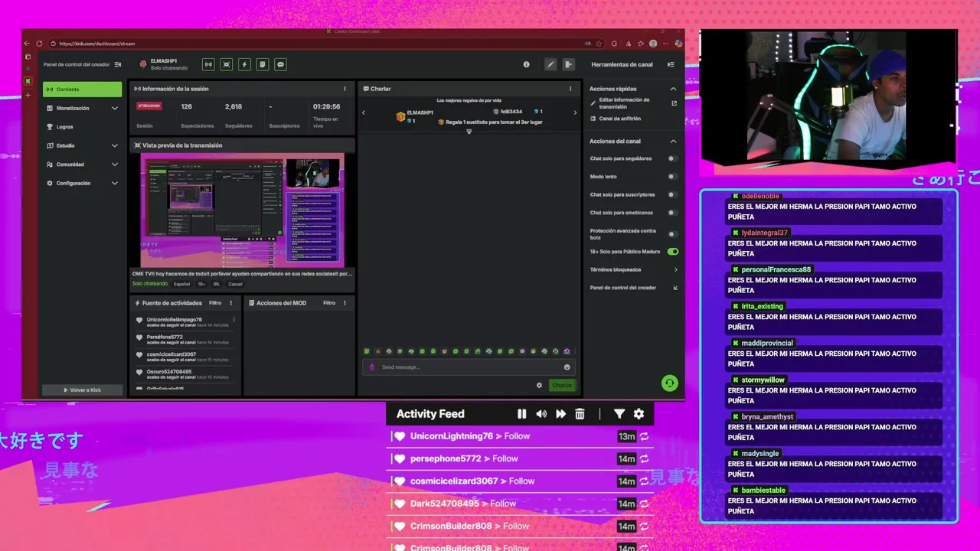Expand the Configuración menu
The image size is (980, 551).
(114, 184)
